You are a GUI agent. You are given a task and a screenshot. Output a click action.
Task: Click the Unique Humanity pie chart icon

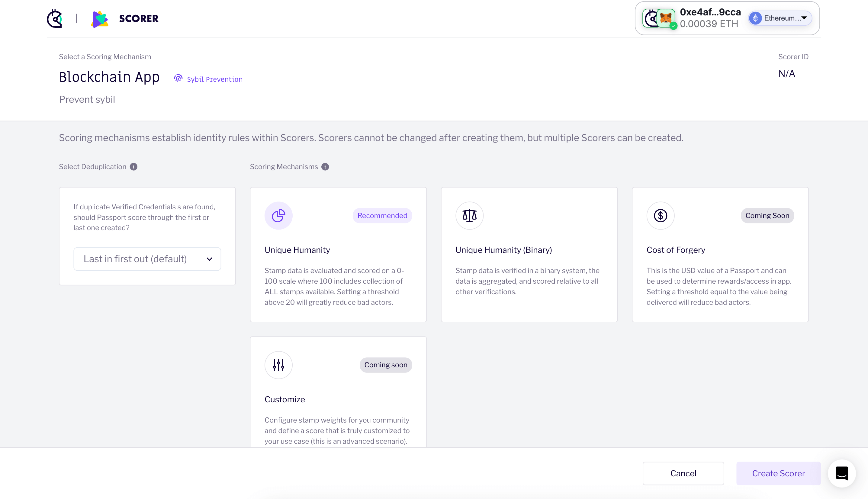click(278, 216)
